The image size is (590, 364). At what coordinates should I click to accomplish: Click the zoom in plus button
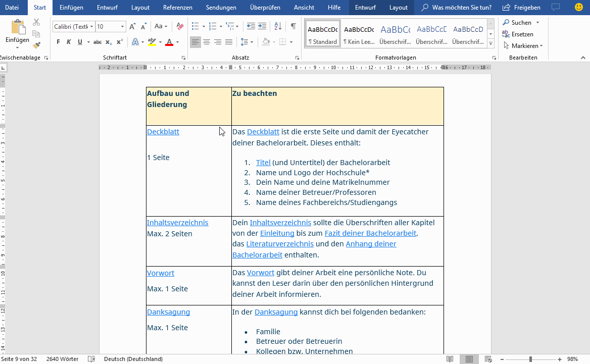(560, 359)
